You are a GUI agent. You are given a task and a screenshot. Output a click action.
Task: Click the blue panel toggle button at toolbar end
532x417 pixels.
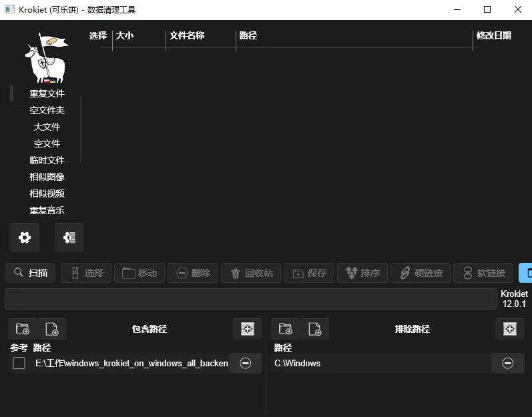tap(525, 273)
